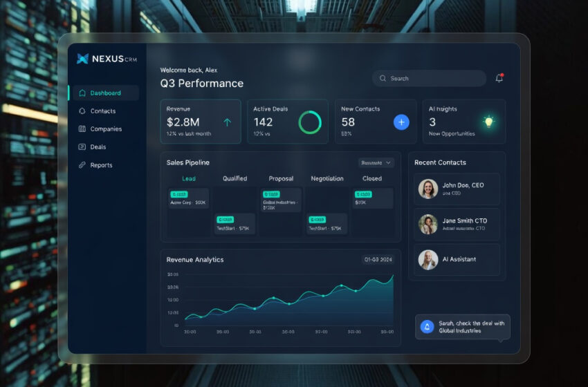Open the Dashboard home icon
This screenshot has height=387, width=588.
pyautogui.click(x=82, y=93)
